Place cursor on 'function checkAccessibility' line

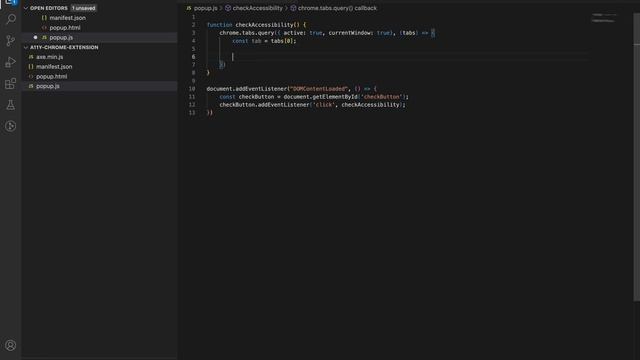pos(256,25)
